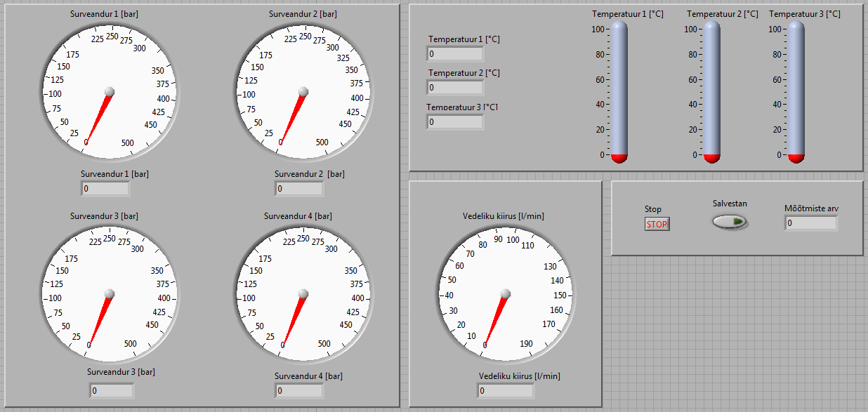The image size is (868, 412).
Task: Click the Surveandur 3 numeric value box
Action: pos(111,390)
